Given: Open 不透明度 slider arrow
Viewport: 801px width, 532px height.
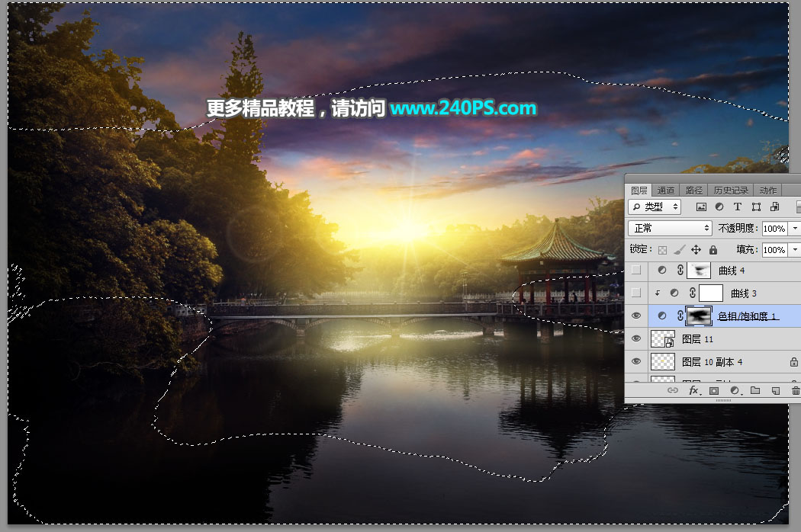Looking at the screenshot, I should coord(795,228).
